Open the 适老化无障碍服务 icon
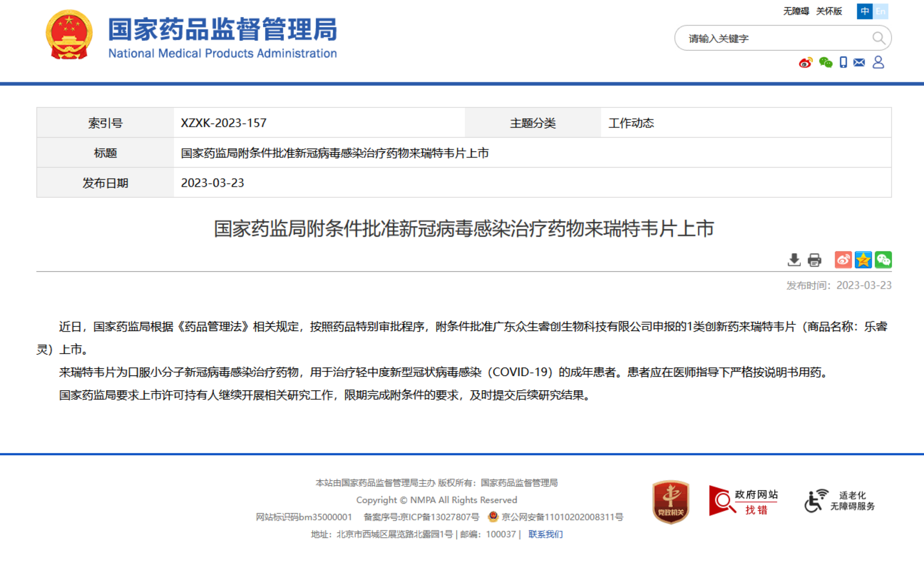Screen dimensions: 924x568 pyautogui.click(x=839, y=501)
